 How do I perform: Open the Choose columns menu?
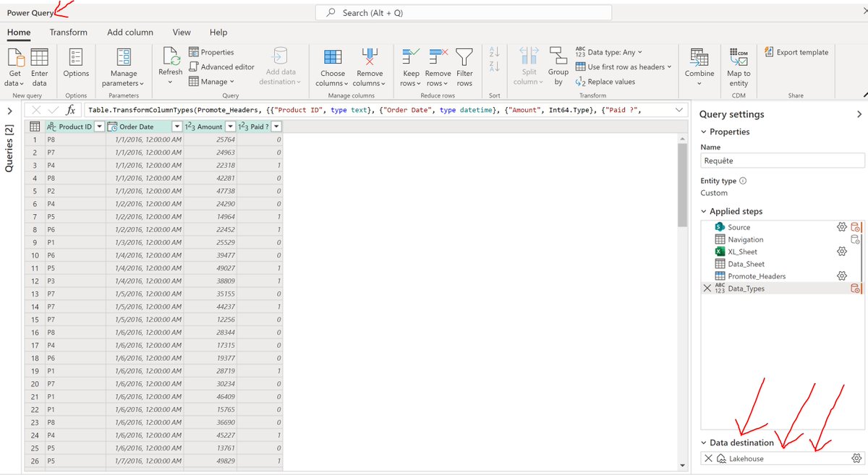tap(333, 68)
